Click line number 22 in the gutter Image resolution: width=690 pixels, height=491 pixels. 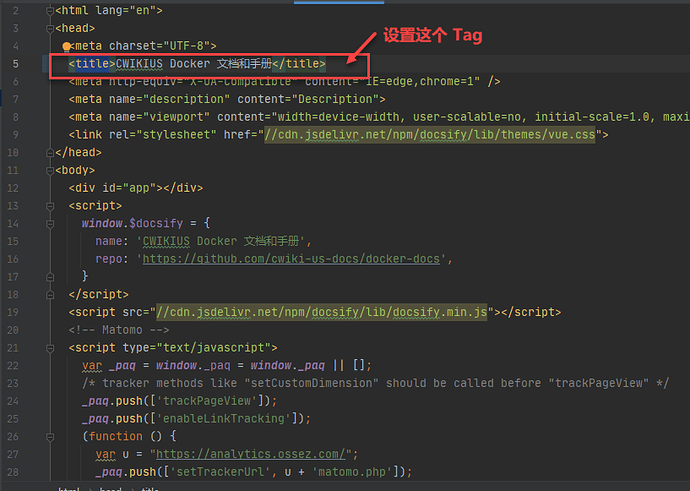coord(14,365)
